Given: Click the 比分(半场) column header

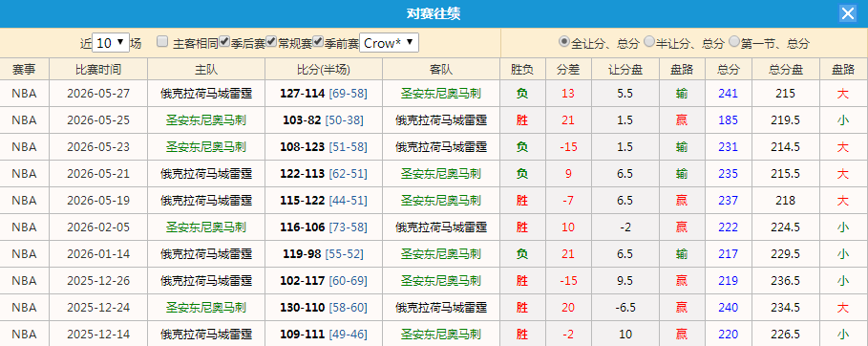Looking at the screenshot, I should (324, 70).
